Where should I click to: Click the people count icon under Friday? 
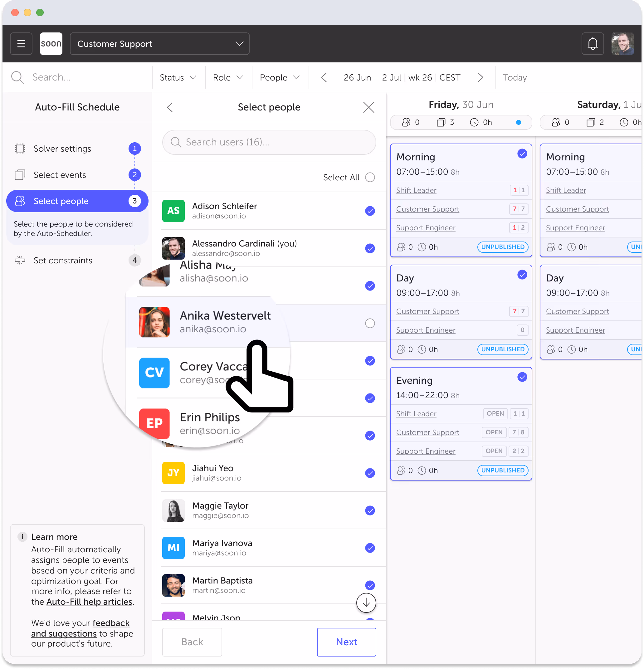pos(407,122)
